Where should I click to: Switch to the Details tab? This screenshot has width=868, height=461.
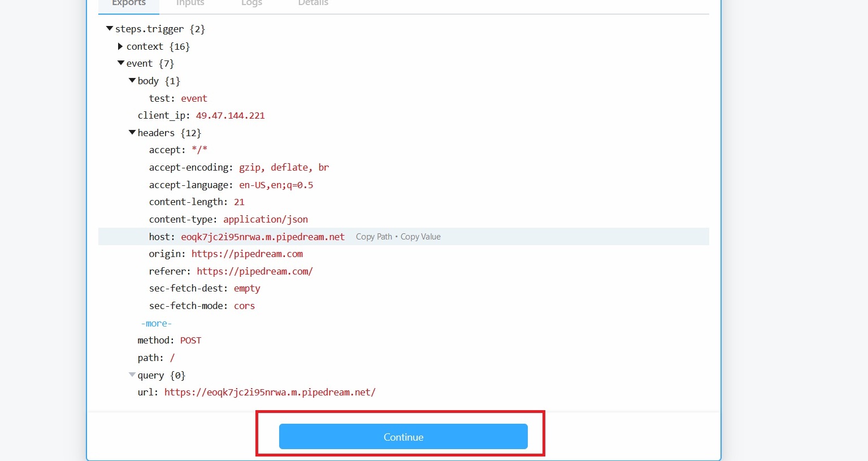tap(313, 3)
